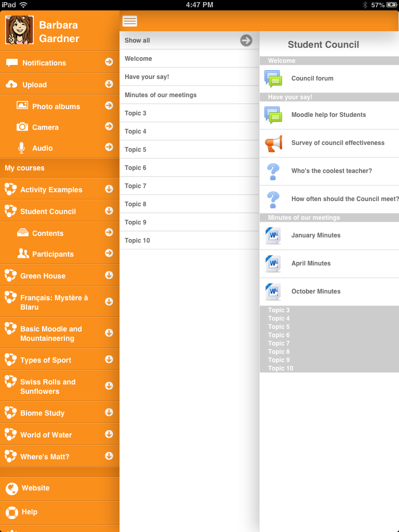The width and height of the screenshot is (399, 532).
Task: Click the April Minutes Word document icon
Action: click(x=273, y=264)
